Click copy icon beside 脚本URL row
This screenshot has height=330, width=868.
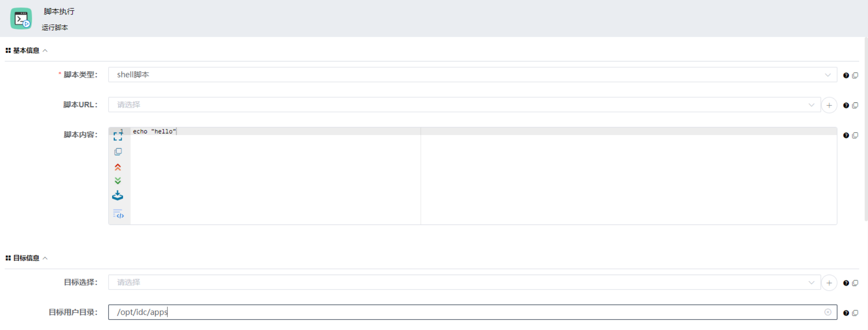pos(855,105)
